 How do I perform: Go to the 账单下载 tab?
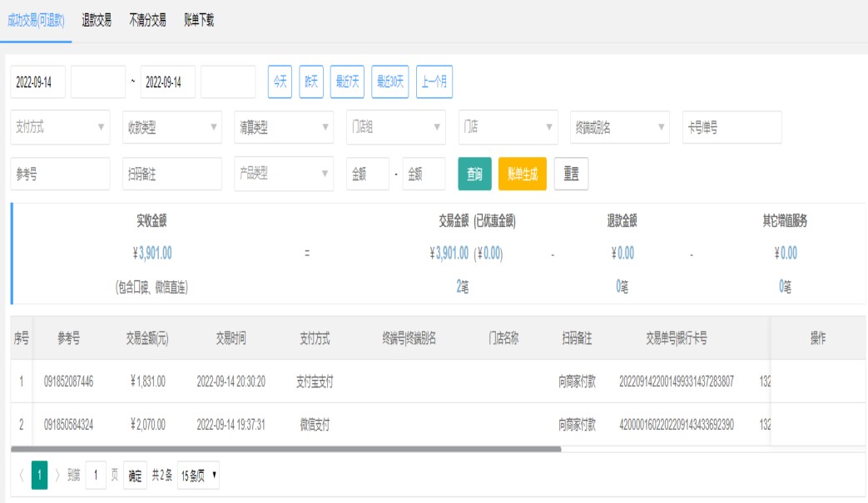pos(199,21)
